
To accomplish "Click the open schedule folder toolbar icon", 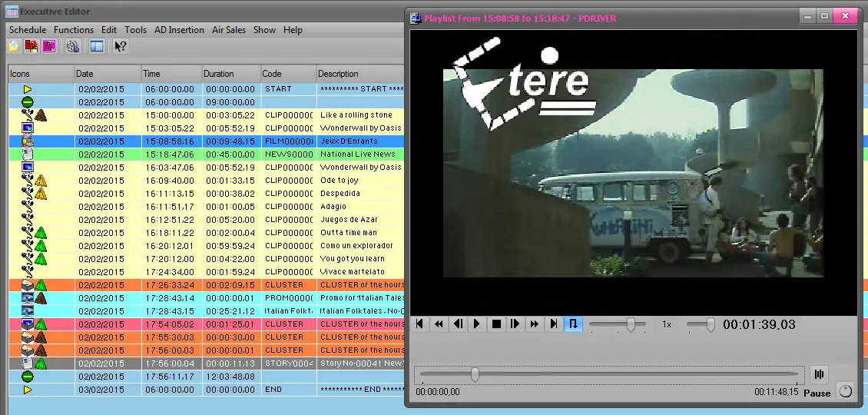I will [x=14, y=47].
